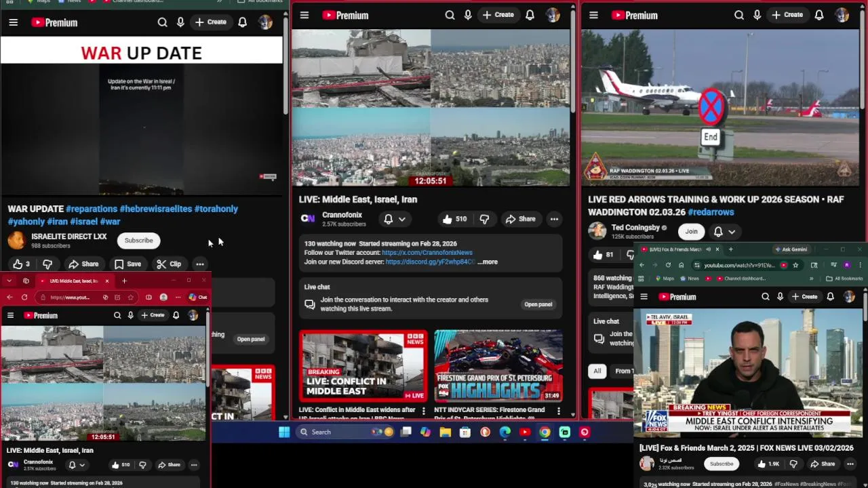Click #hebrewisraelites hashtag link
The width and height of the screenshot is (868, 488).
(x=156, y=209)
